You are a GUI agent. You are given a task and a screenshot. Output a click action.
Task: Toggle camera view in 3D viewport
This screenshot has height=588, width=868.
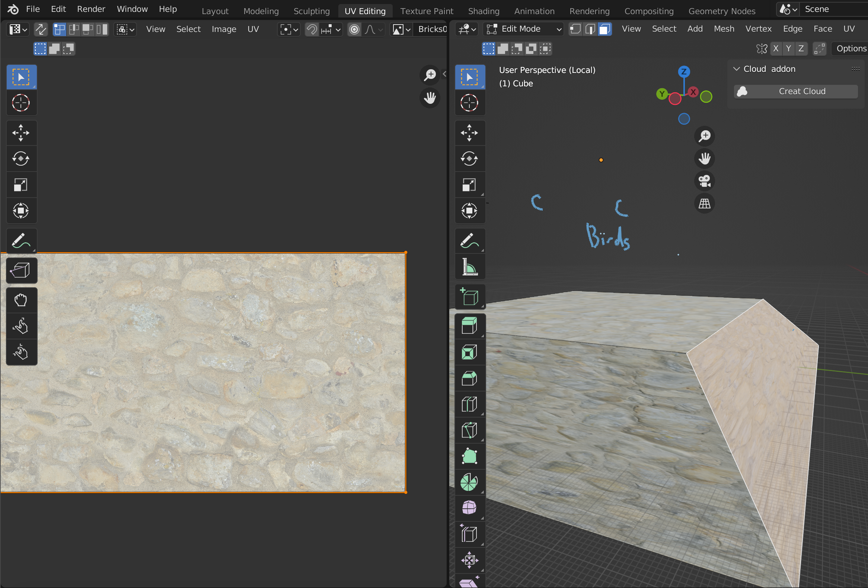(704, 181)
